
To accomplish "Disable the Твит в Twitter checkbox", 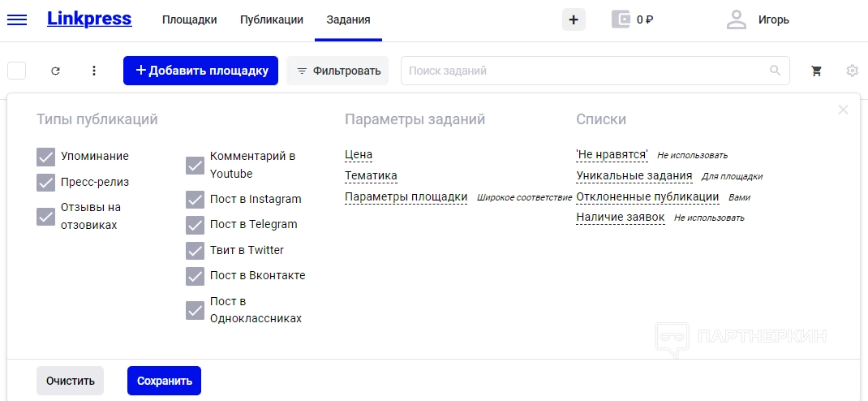I will [195, 251].
